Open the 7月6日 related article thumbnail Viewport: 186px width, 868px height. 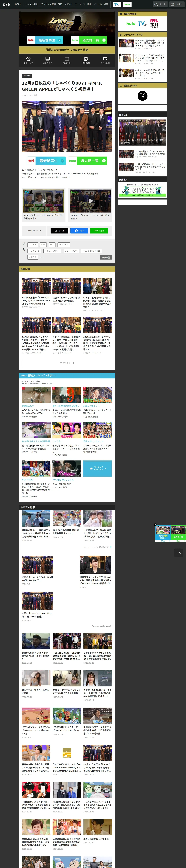[142, 132]
